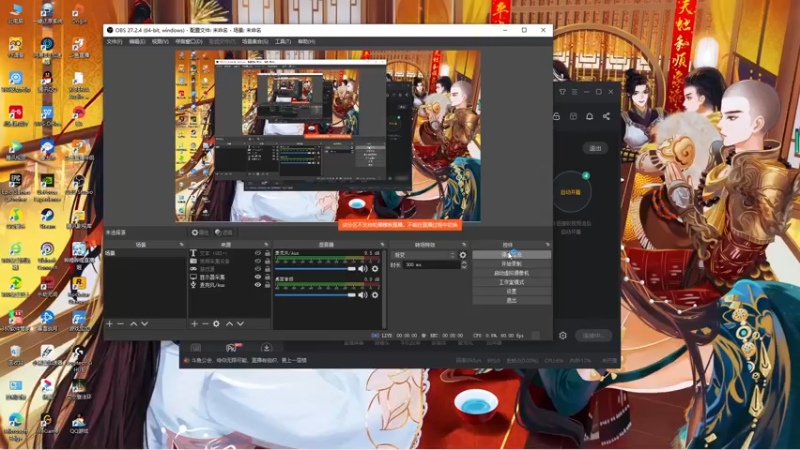Open the hamburger menu in the Douyu title bar
The width and height of the screenshot is (800, 450).
point(574,92)
